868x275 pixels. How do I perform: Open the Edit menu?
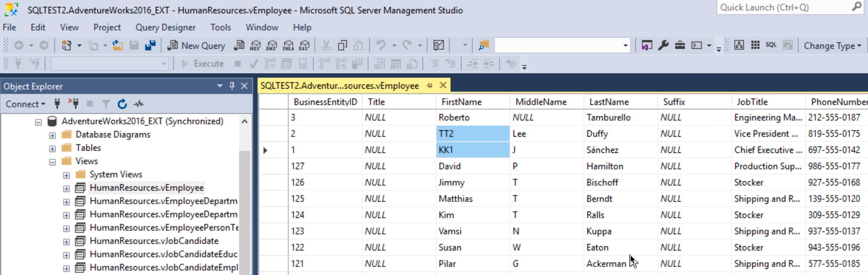(x=38, y=27)
